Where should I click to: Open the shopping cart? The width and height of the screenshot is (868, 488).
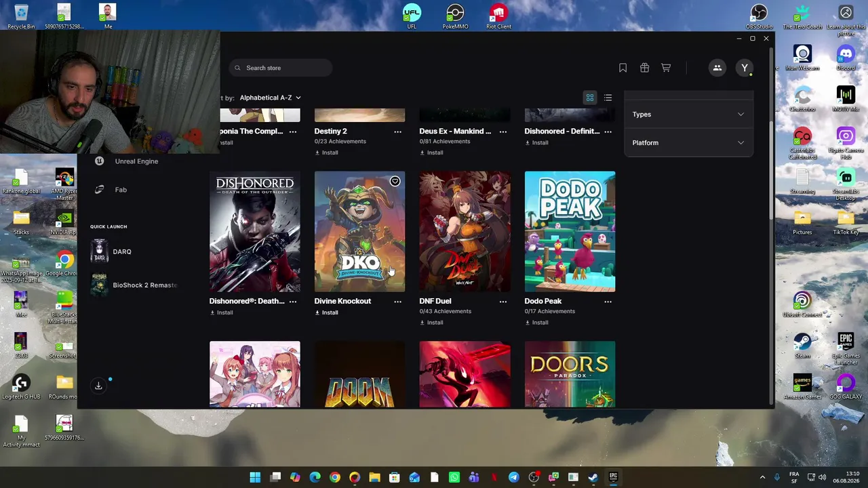(x=666, y=68)
